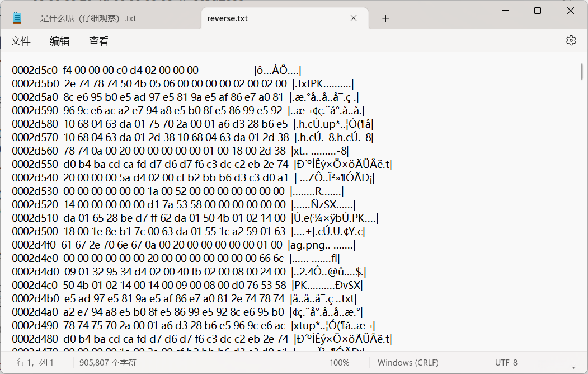Open the 编辑 menu

(x=60, y=41)
